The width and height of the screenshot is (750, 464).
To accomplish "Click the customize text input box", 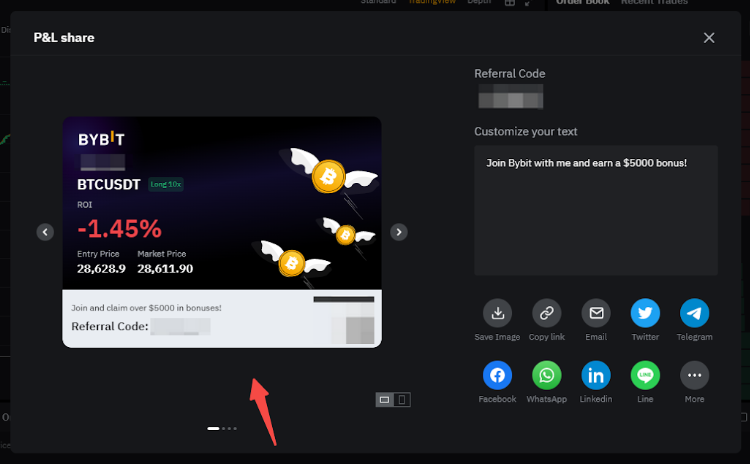I will [595, 210].
